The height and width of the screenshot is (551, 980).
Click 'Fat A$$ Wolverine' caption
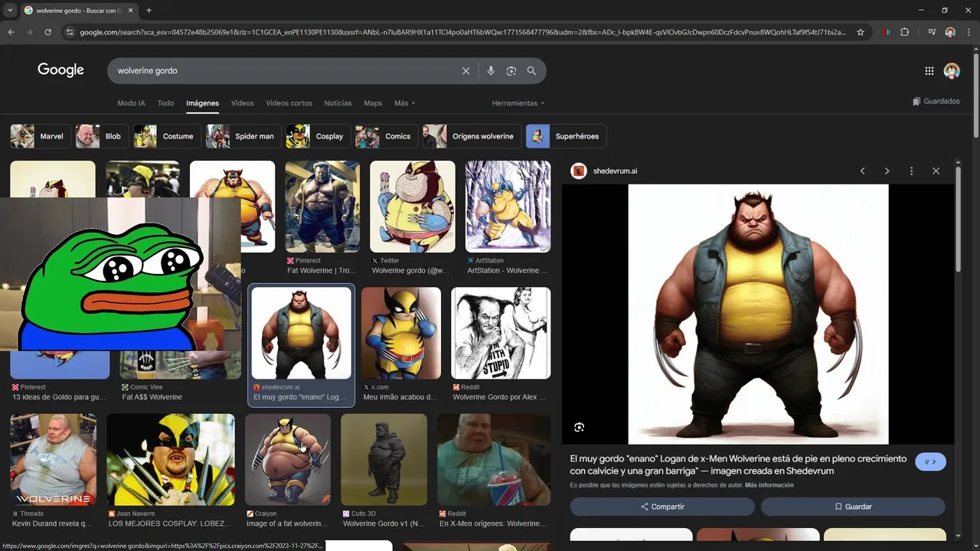152,397
